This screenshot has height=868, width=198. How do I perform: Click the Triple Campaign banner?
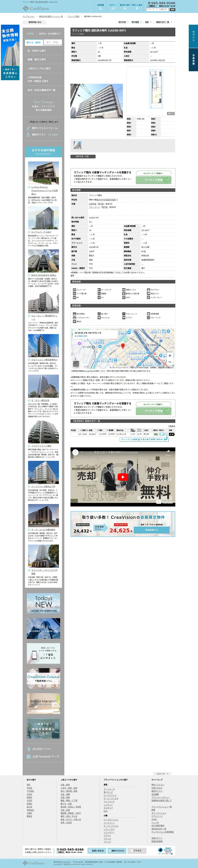[x=43, y=106]
